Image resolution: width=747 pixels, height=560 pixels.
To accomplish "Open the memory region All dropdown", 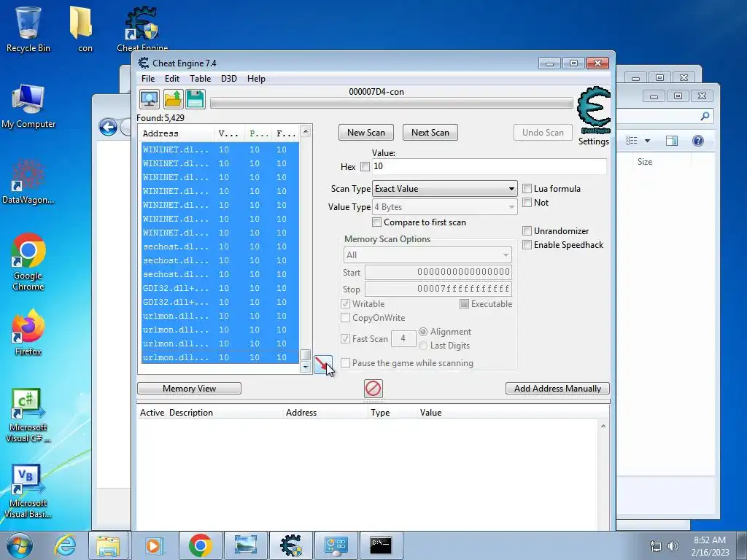I will (x=427, y=255).
